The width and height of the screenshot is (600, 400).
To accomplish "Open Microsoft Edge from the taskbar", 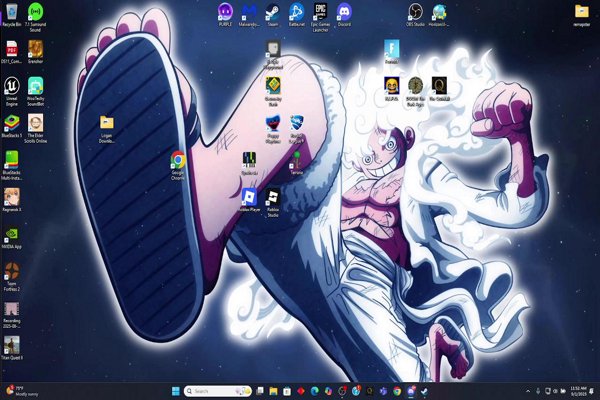I will (315, 391).
